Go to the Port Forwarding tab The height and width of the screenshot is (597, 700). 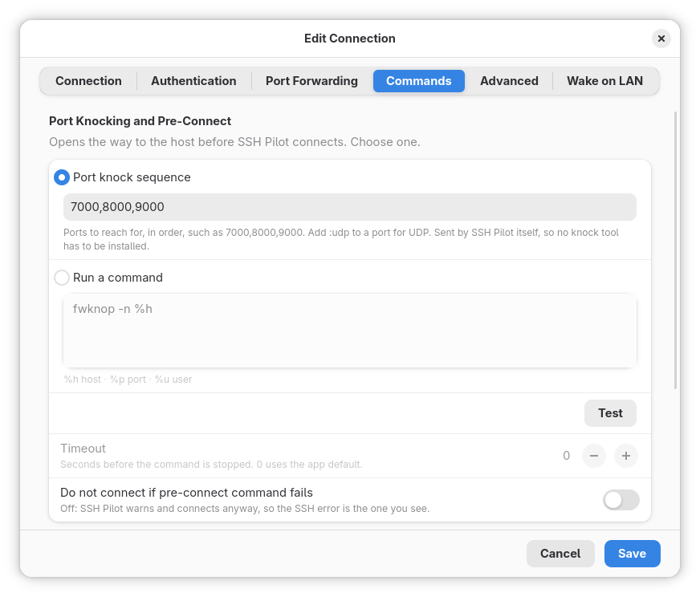click(x=311, y=81)
